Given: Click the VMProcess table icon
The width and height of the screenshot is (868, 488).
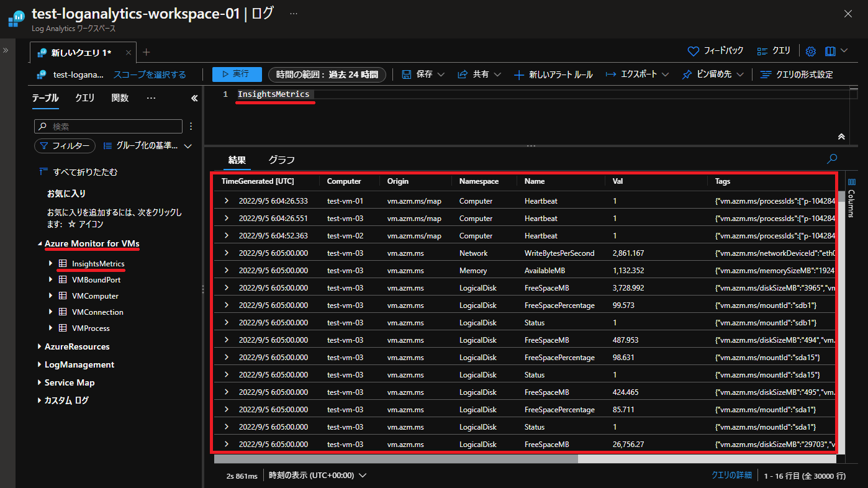Looking at the screenshot, I should 63,328.
